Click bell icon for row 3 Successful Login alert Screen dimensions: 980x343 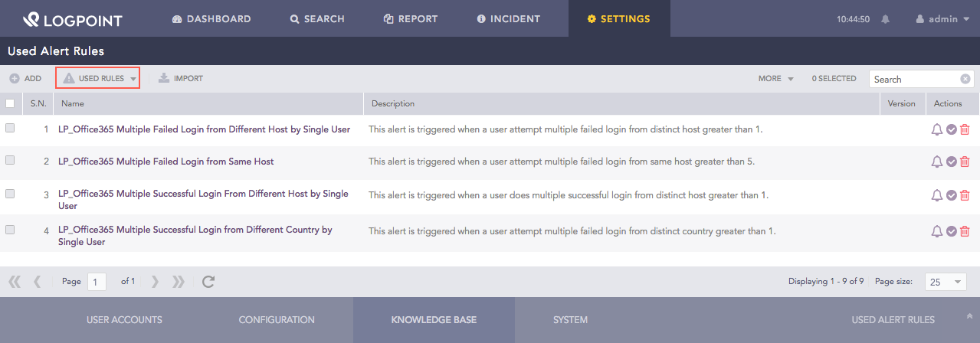936,195
